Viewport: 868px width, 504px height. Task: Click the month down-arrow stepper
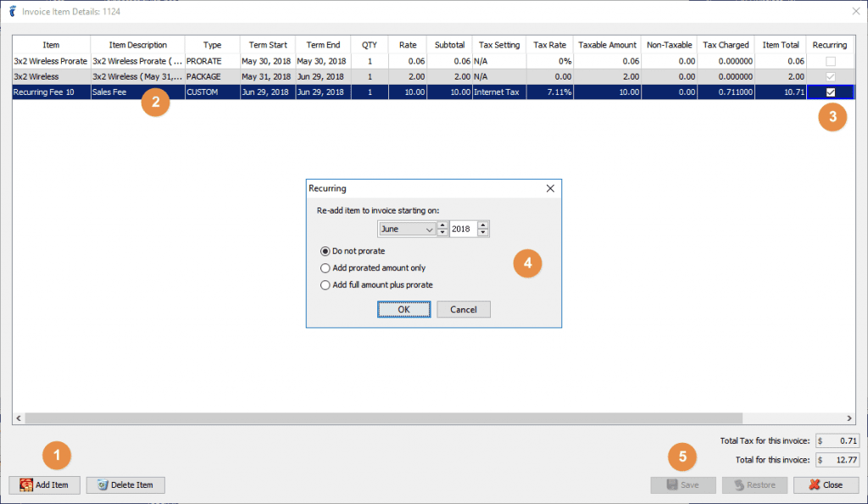(x=442, y=232)
